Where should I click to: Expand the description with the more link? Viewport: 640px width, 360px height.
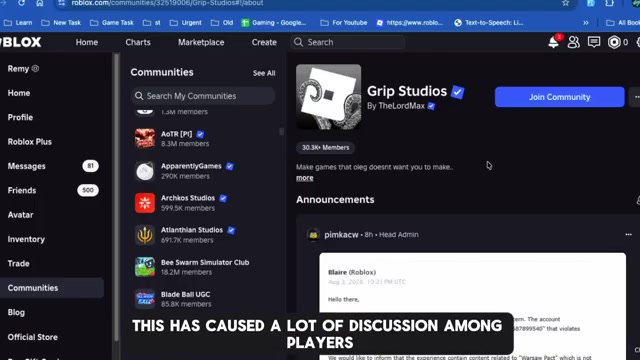(304, 178)
